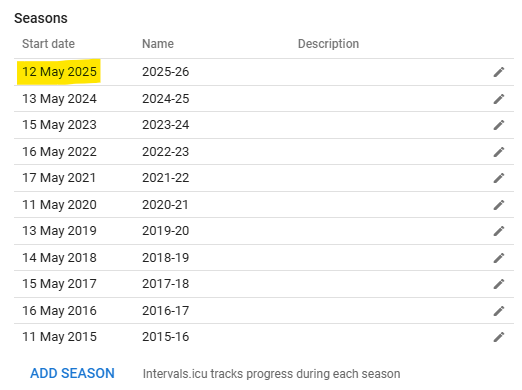522x390 pixels.
Task: Edit the 2024-25 season with pencil icon
Action: pyautogui.click(x=499, y=99)
